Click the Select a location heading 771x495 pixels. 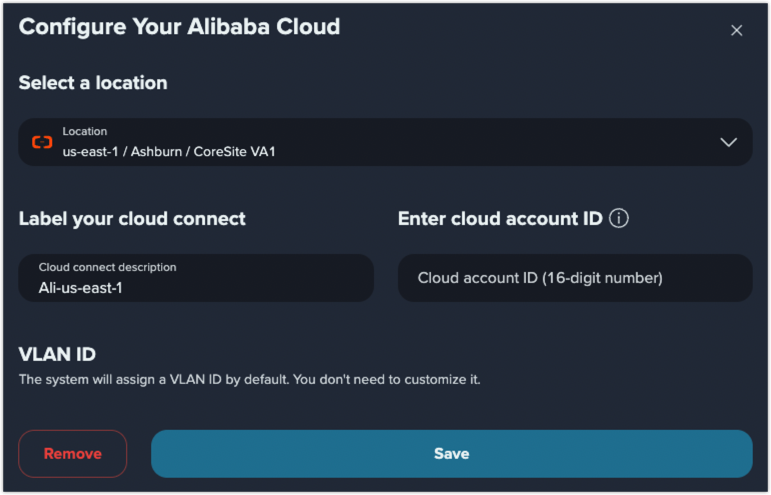click(93, 83)
